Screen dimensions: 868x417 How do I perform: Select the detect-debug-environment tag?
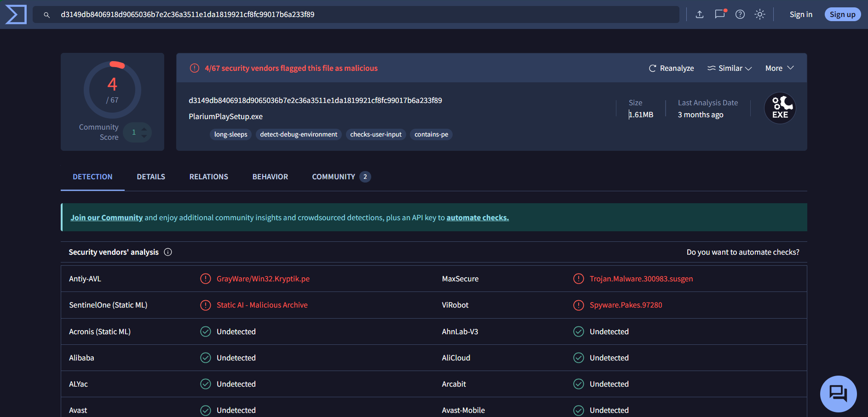tap(299, 134)
